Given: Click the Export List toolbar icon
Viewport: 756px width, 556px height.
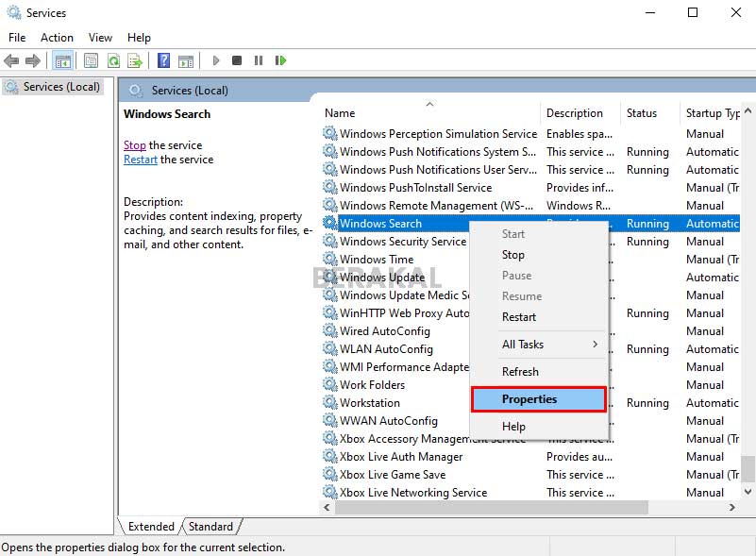Looking at the screenshot, I should [135, 60].
